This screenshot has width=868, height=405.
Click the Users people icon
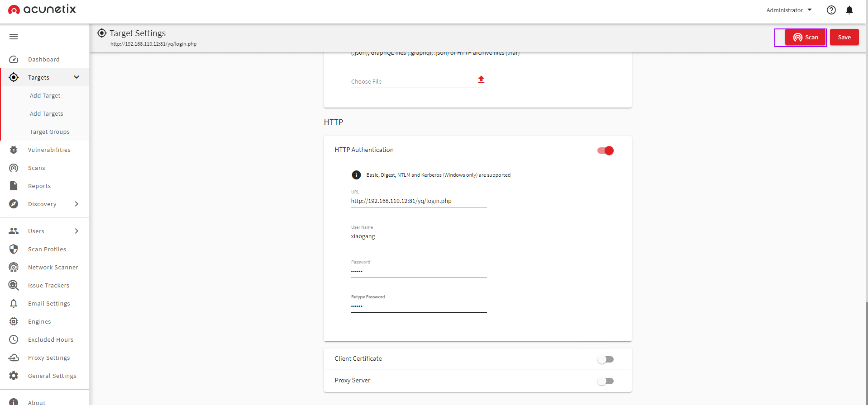click(14, 231)
